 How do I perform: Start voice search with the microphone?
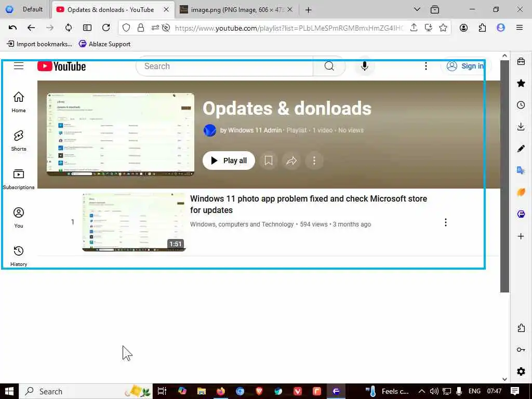[x=365, y=66]
